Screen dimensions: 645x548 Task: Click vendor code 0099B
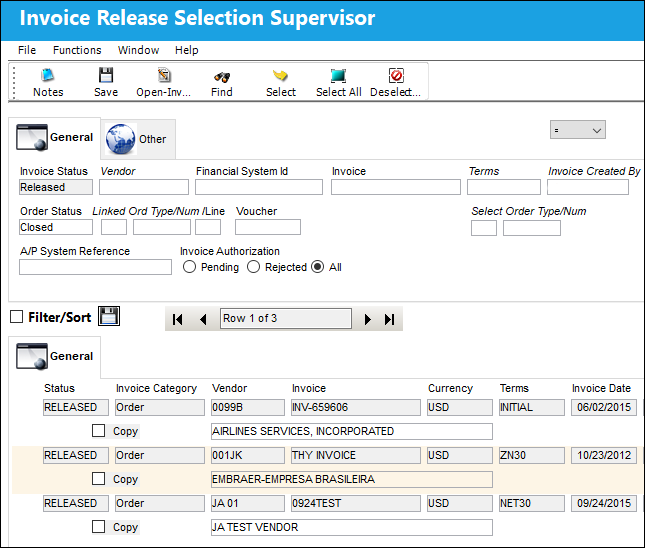tap(248, 407)
